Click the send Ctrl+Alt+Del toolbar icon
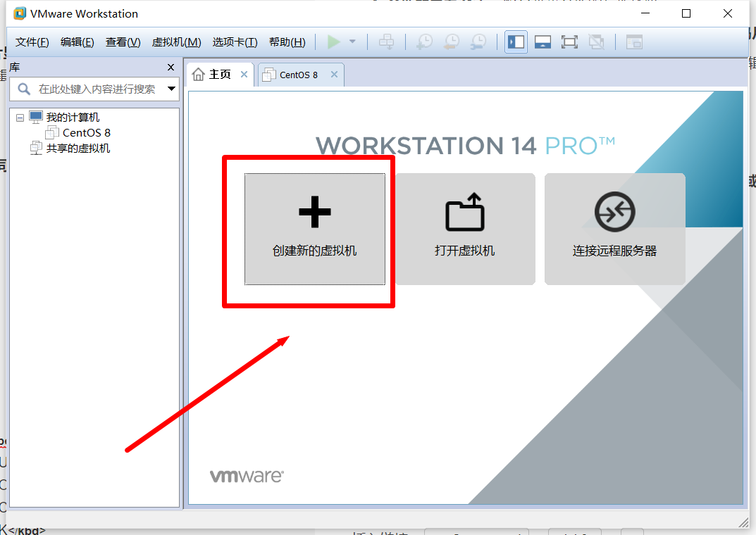The image size is (756, 535). coord(386,42)
